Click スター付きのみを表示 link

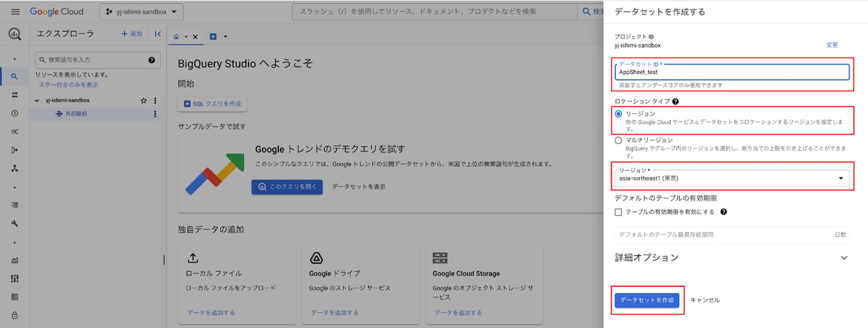68,84
